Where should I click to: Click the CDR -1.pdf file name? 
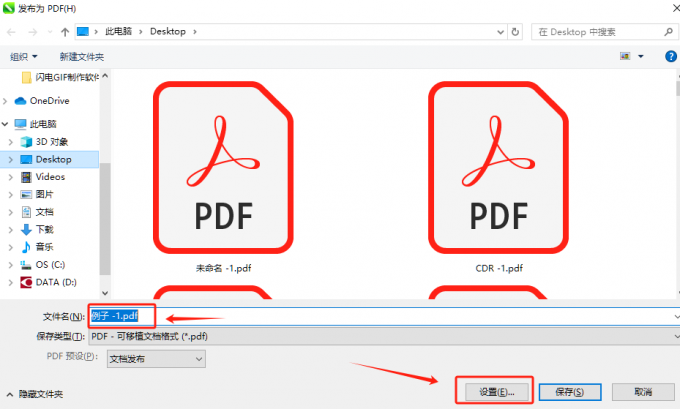coord(499,268)
